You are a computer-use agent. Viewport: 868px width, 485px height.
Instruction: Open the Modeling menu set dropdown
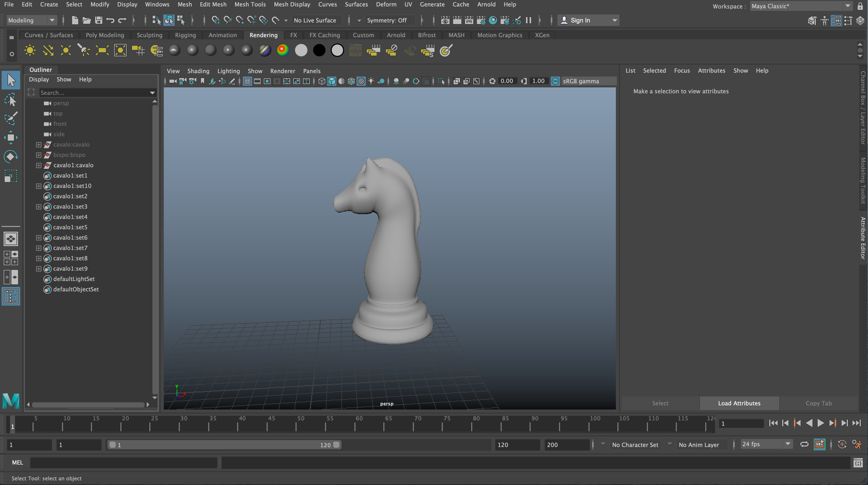[31, 20]
